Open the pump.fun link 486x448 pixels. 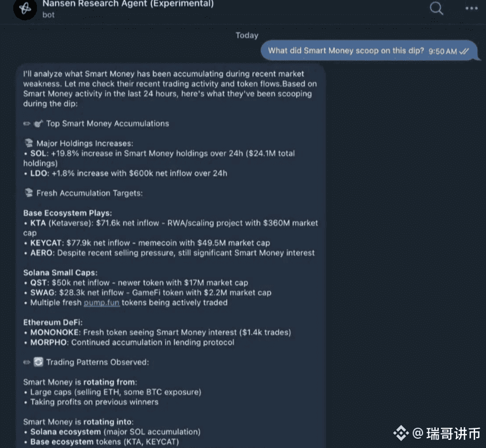[x=102, y=303]
